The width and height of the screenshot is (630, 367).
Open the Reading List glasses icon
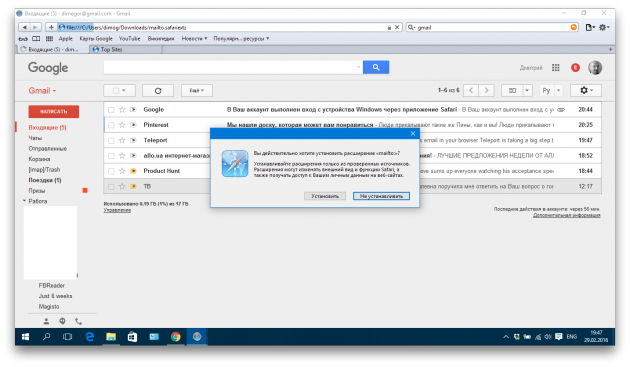pyautogui.click(x=23, y=39)
